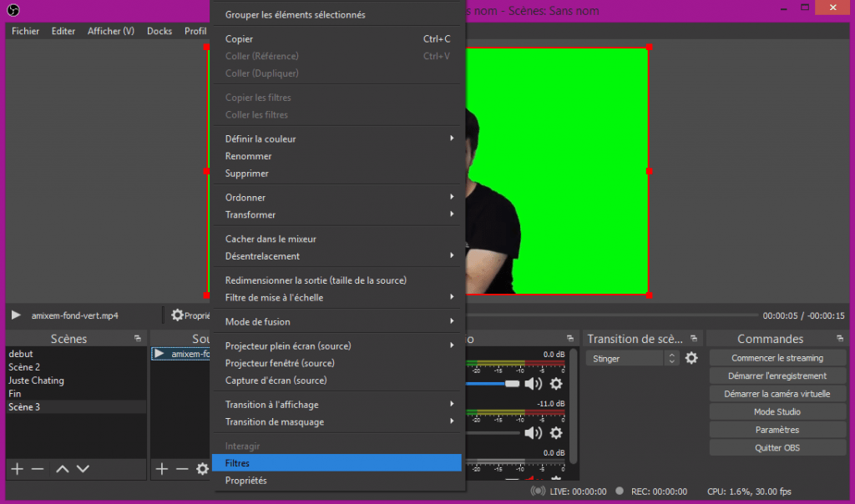
Task: Mute the first audio mixer channel
Action: coord(533,384)
